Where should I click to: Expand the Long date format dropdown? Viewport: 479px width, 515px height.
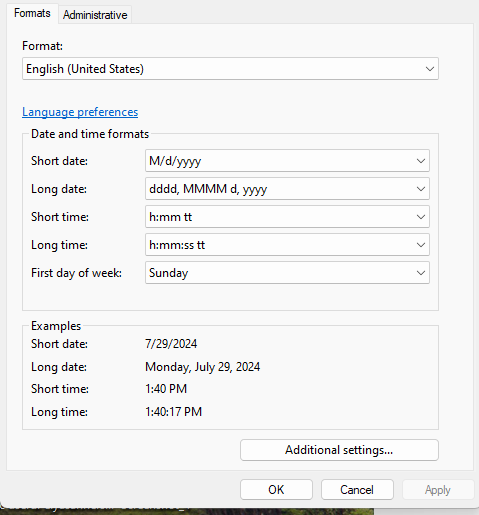tap(287, 189)
